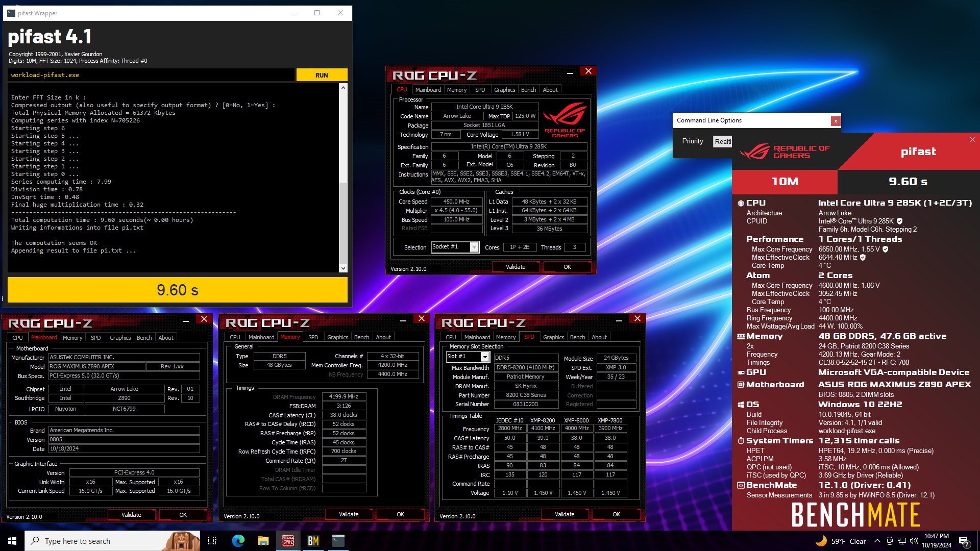Image resolution: width=980 pixels, height=551 pixels.
Task: Click the taskbar clock showing 10:47 PM
Action: pos(936,541)
